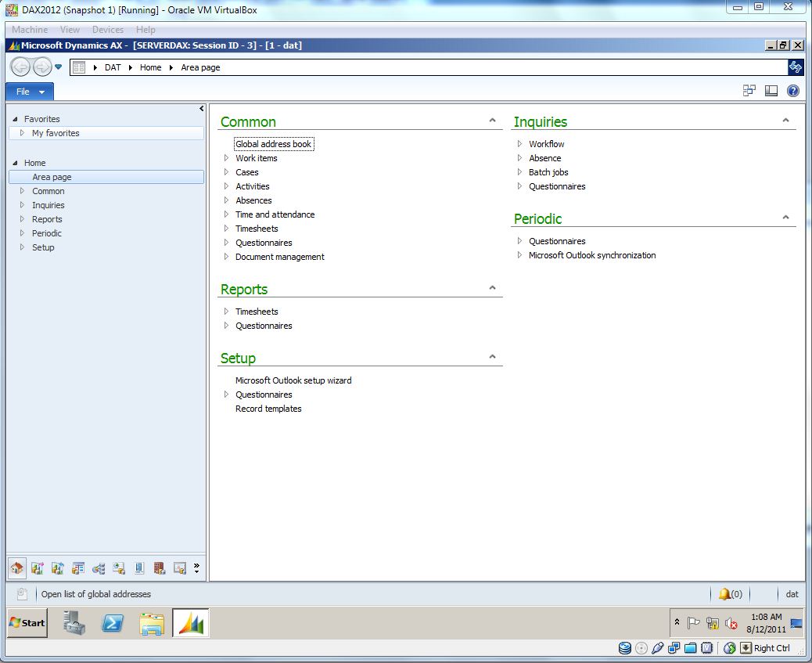
Task: Click the back navigation arrow
Action: click(x=20, y=67)
